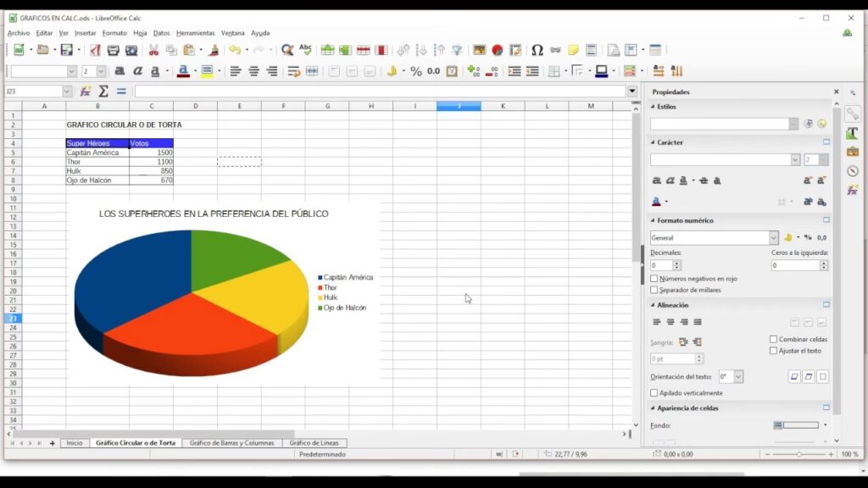Image resolution: width=868 pixels, height=488 pixels.
Task: Toggle the Combinar celdas checkbox
Action: tap(773, 340)
